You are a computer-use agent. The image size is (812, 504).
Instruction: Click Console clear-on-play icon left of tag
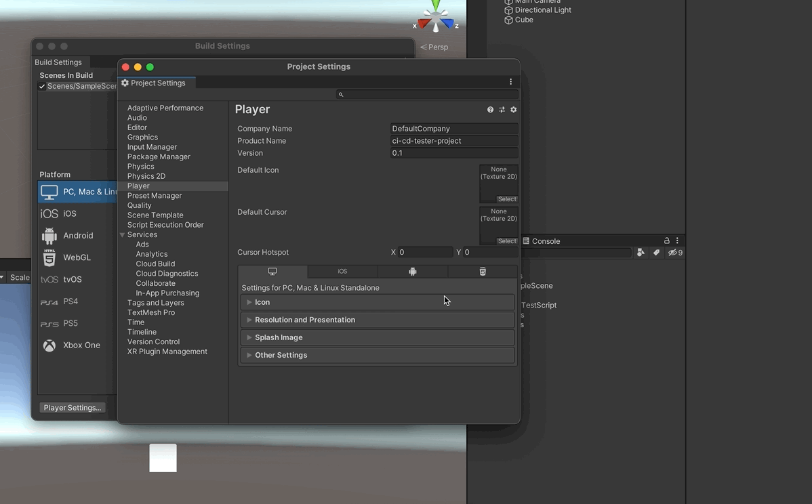pos(641,253)
